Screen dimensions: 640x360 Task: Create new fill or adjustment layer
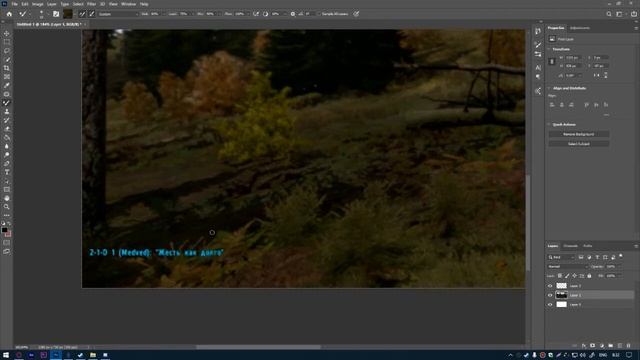point(602,346)
